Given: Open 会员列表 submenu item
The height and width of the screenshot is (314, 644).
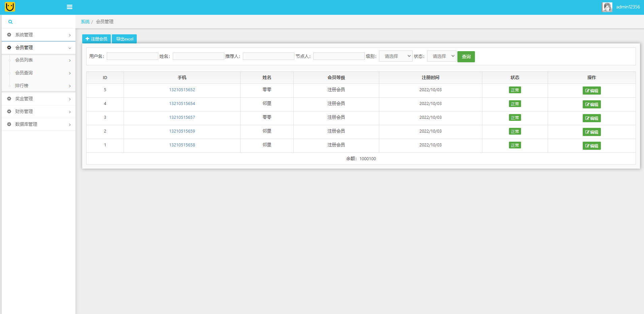Looking at the screenshot, I should coord(24,60).
